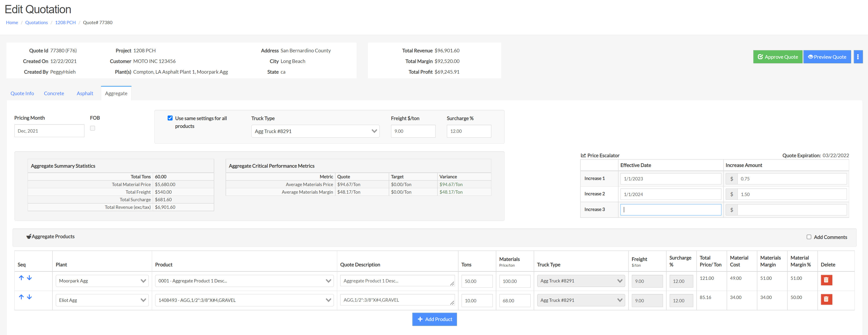Click the Add Product button
The width and height of the screenshot is (868, 335).
pyautogui.click(x=434, y=319)
